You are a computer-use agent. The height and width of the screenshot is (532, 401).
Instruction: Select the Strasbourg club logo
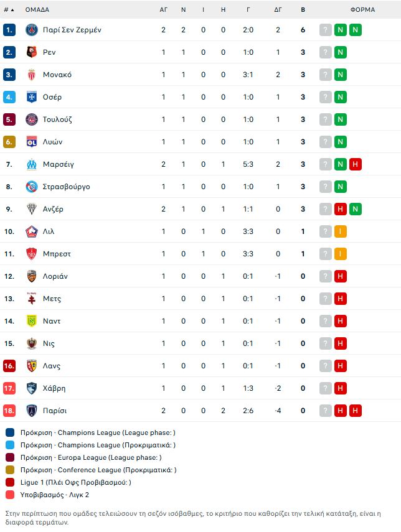32,187
